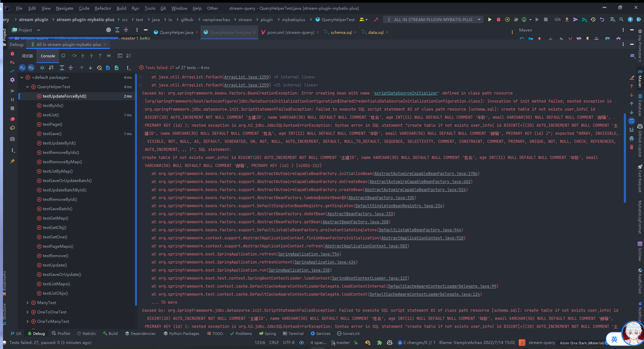Open the Refactor menu

coord(103,8)
